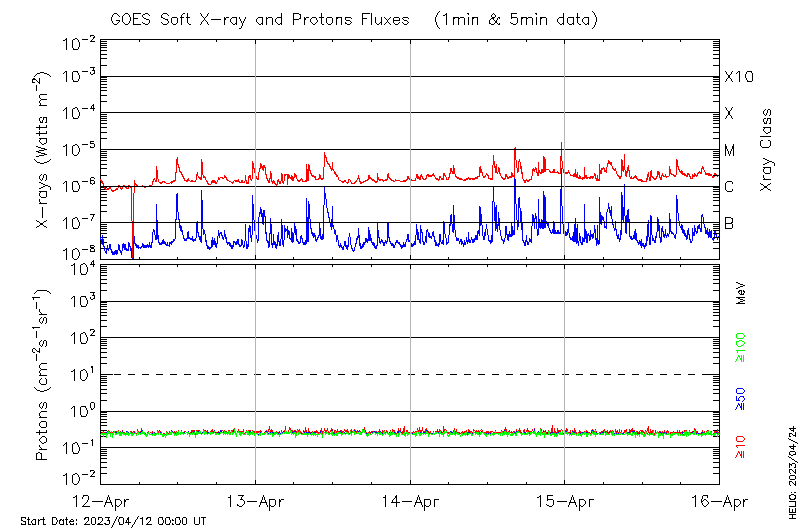The image size is (800, 530).
Task: Click the "B" flare class label
Action: click(x=729, y=223)
